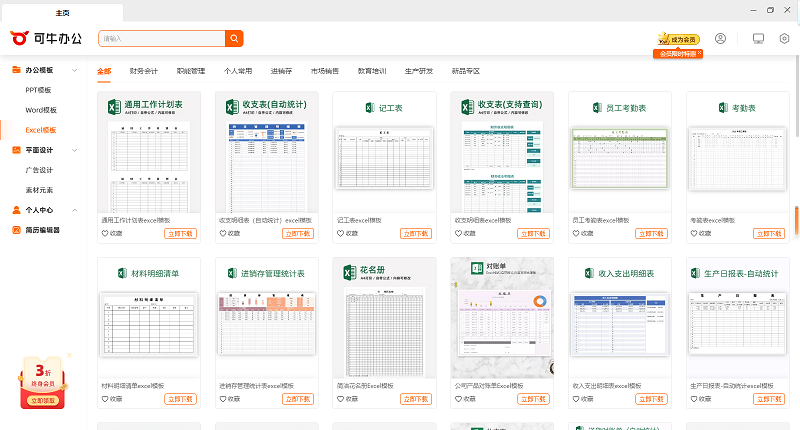
Task: Click the orange search magnifier button
Action: click(x=234, y=39)
